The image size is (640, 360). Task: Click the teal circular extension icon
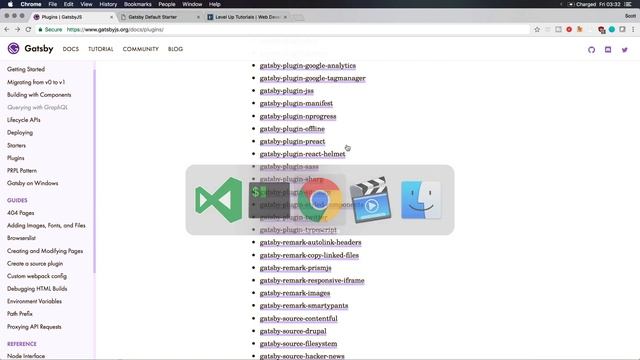pyautogui.click(x=611, y=29)
